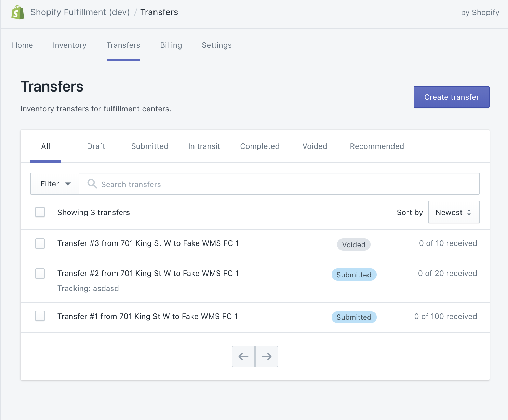
Task: Go to previous page with left arrow
Action: point(243,356)
